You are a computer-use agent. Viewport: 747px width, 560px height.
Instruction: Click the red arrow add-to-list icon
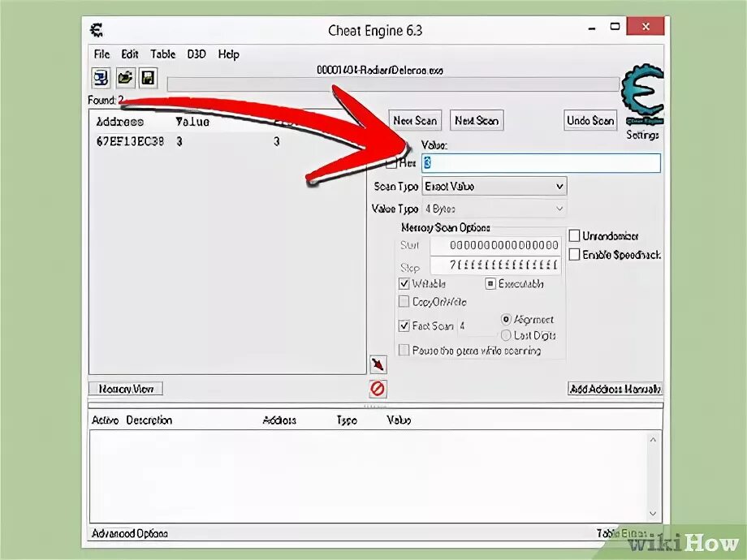378,364
